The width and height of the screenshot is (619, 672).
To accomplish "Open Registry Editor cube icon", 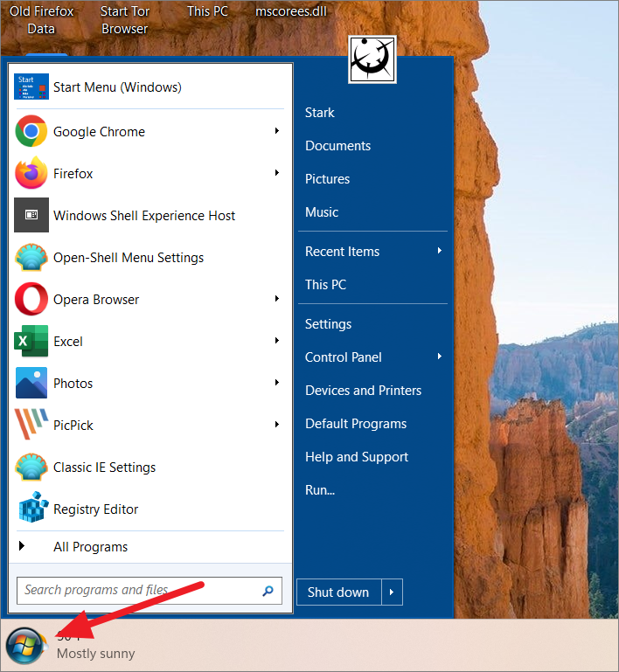I will pyautogui.click(x=31, y=509).
